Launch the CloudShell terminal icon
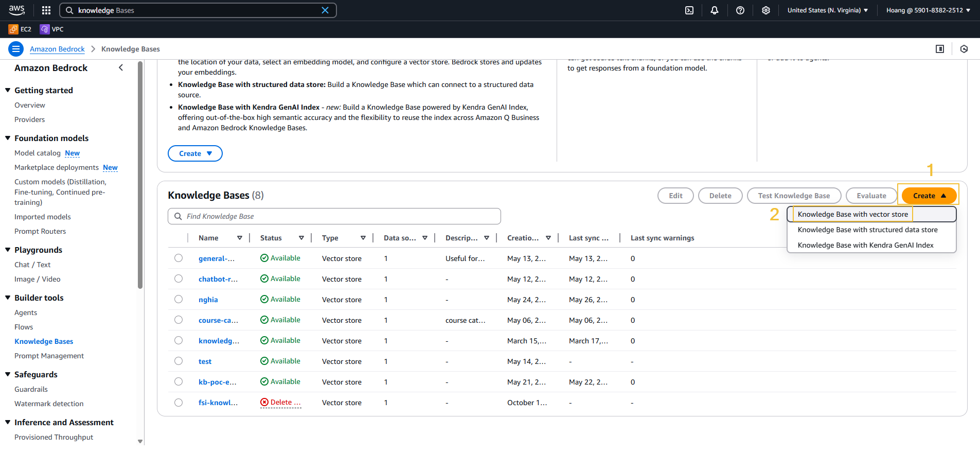 click(689, 10)
